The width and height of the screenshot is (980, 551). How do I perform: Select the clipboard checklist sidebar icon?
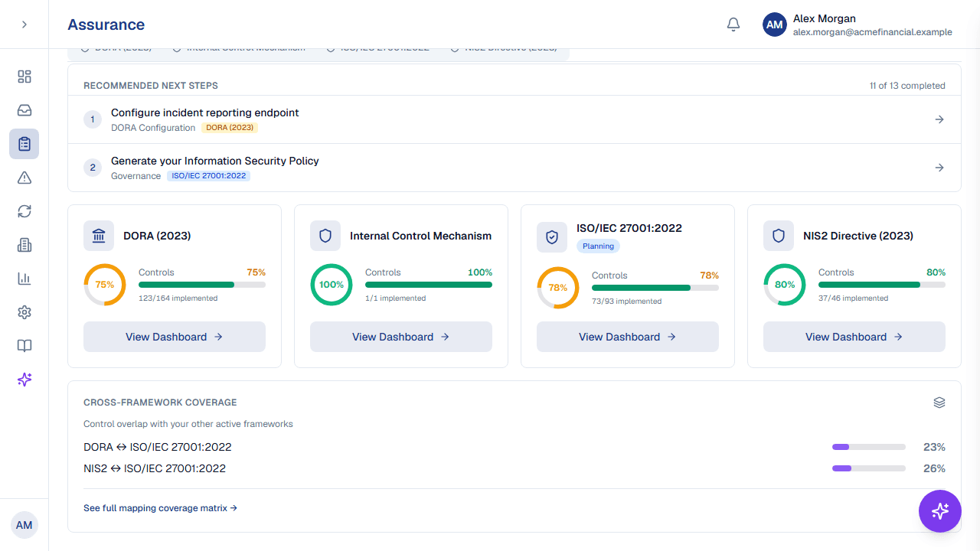(24, 144)
